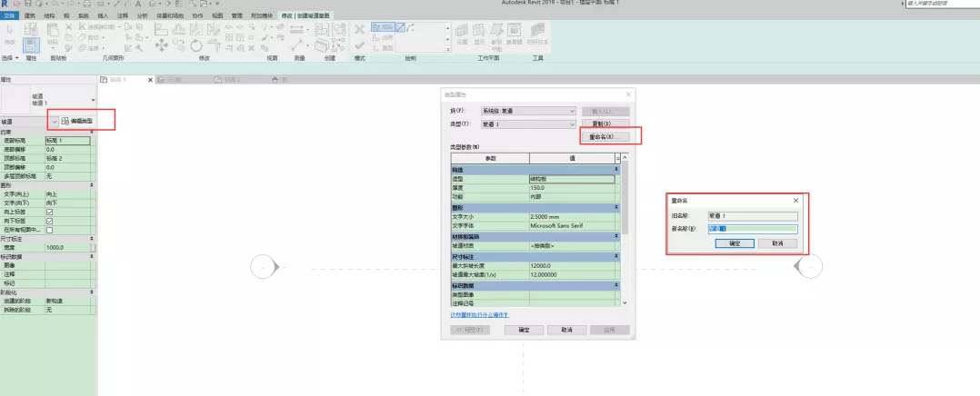Click Cancel at the bottom of Type Properties
This screenshot has width=980, height=396.
[567, 330]
